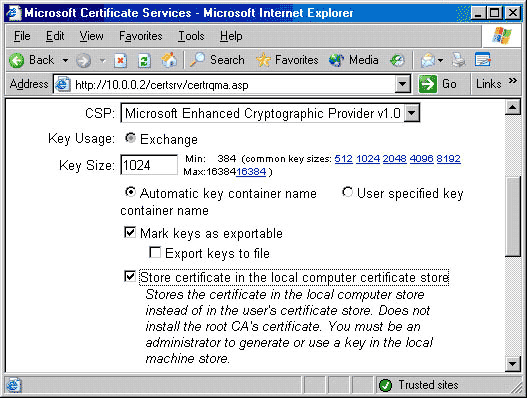Click the Windows flag logo

[x=501, y=36]
